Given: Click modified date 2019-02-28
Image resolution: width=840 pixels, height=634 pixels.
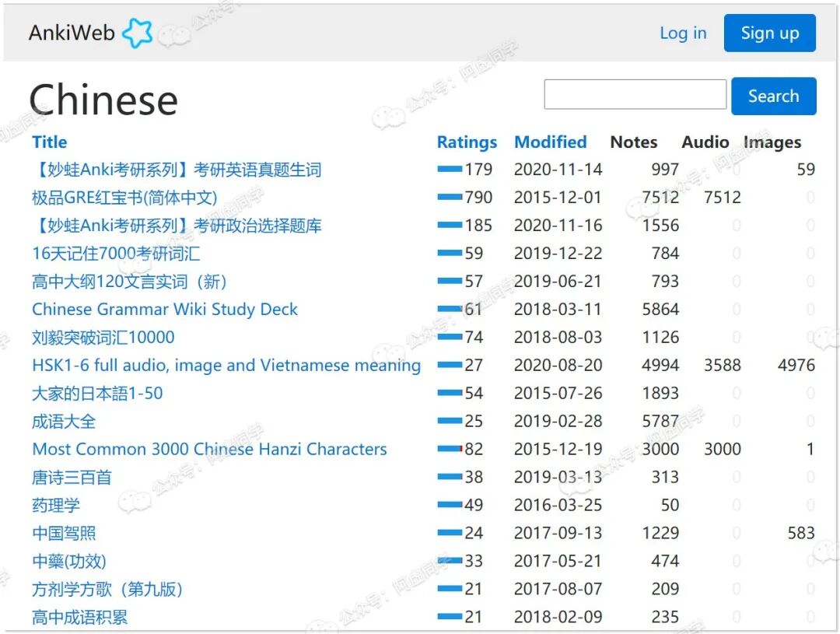Looking at the screenshot, I should point(558,421).
